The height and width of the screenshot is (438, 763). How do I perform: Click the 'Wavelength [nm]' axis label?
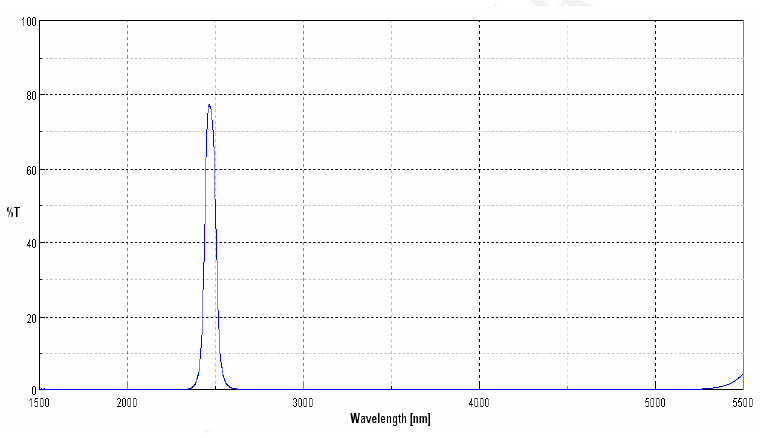[390, 419]
